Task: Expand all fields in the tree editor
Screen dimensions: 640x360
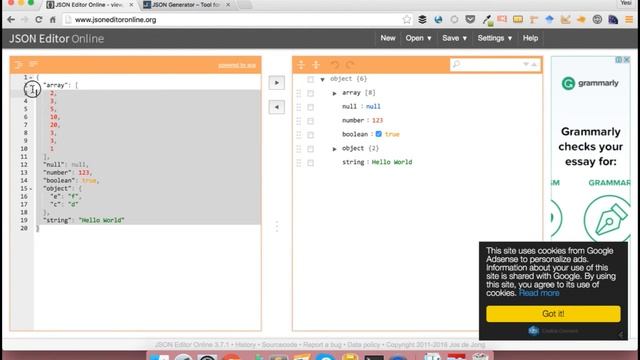Action: [x=301, y=65]
